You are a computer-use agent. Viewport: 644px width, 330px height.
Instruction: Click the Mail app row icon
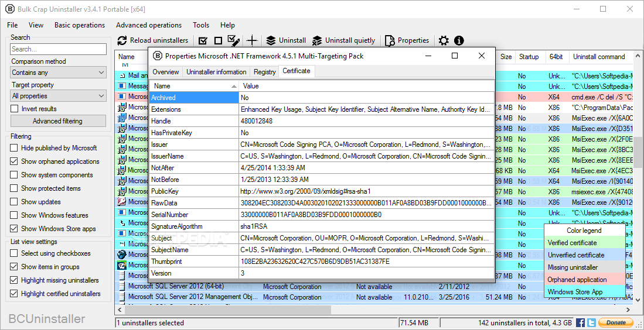(x=122, y=76)
